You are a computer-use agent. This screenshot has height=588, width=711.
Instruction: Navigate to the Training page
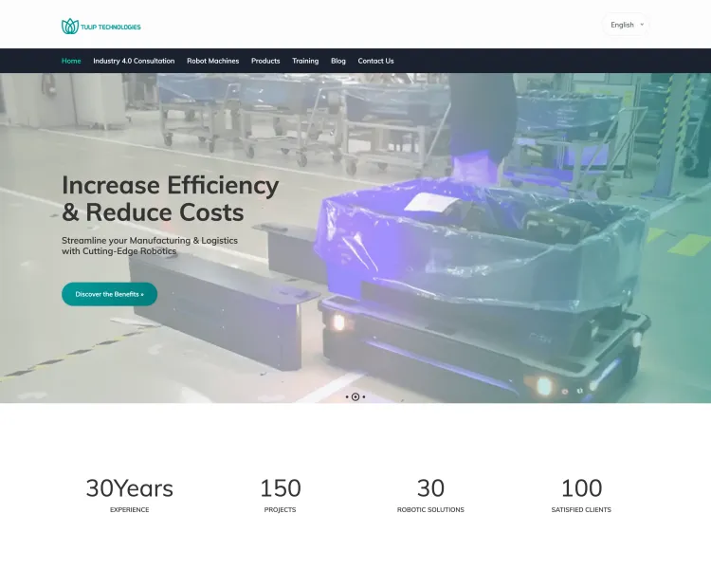[305, 61]
